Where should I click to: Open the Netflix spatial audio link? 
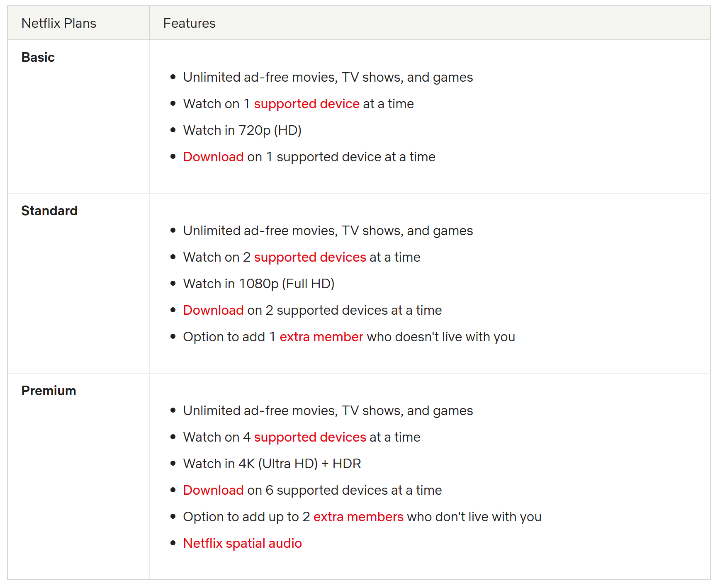(x=243, y=543)
